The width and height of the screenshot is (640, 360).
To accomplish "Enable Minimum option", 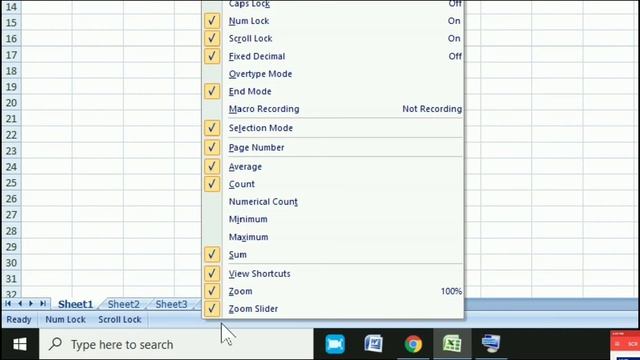I will point(333,219).
